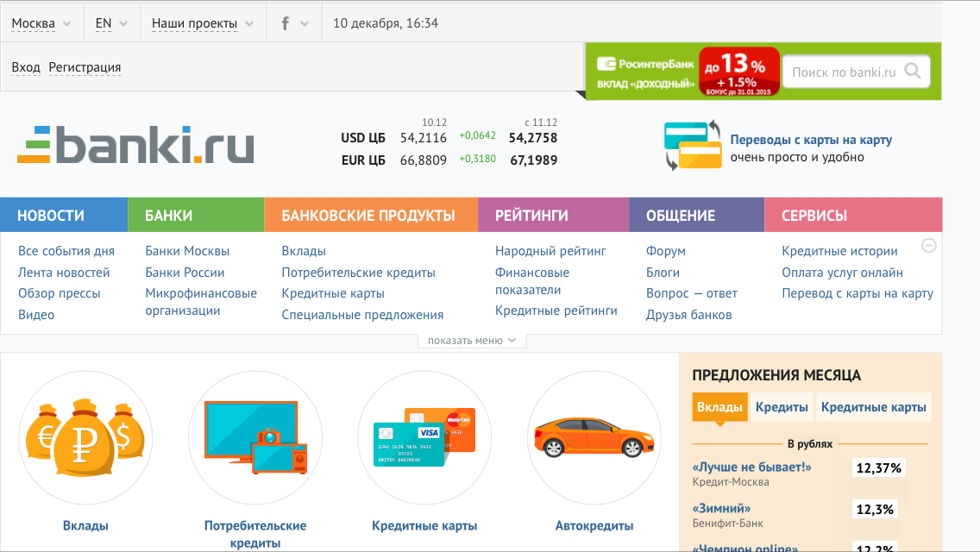Collapse the menu with the minus circle icon

929,246
